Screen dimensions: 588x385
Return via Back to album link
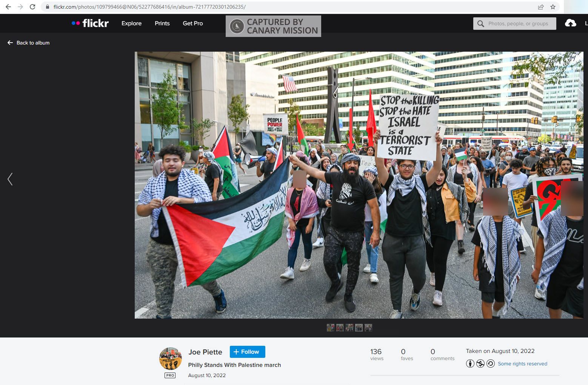[x=29, y=43]
